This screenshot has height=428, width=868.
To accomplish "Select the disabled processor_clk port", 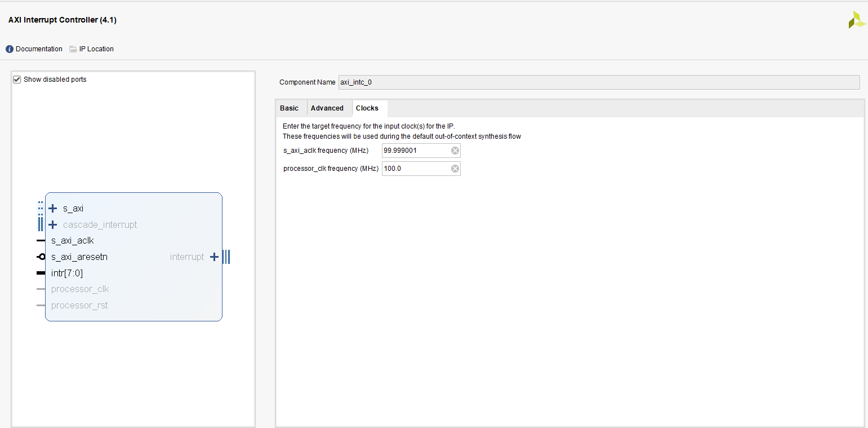I will coord(80,289).
